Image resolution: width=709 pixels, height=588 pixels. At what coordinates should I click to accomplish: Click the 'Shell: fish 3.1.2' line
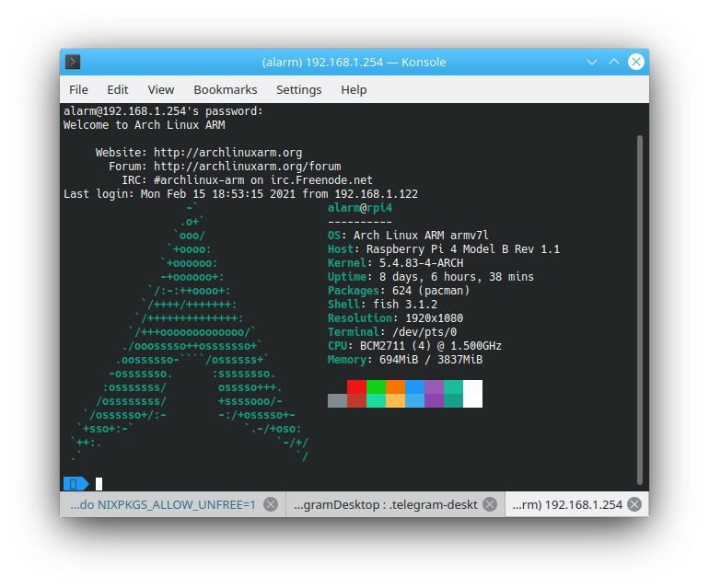tap(382, 305)
